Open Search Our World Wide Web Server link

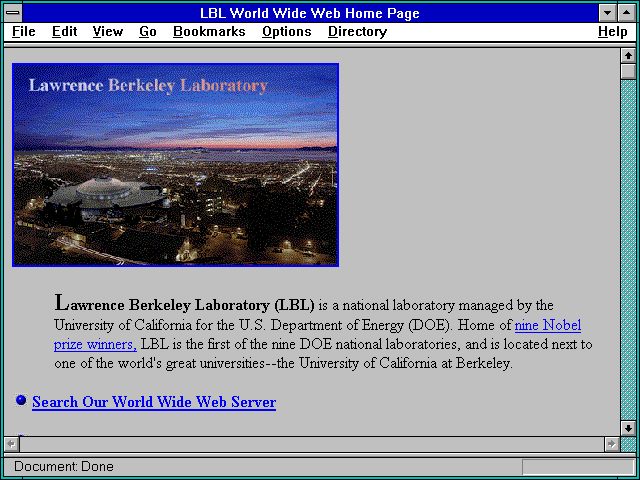[x=154, y=402]
